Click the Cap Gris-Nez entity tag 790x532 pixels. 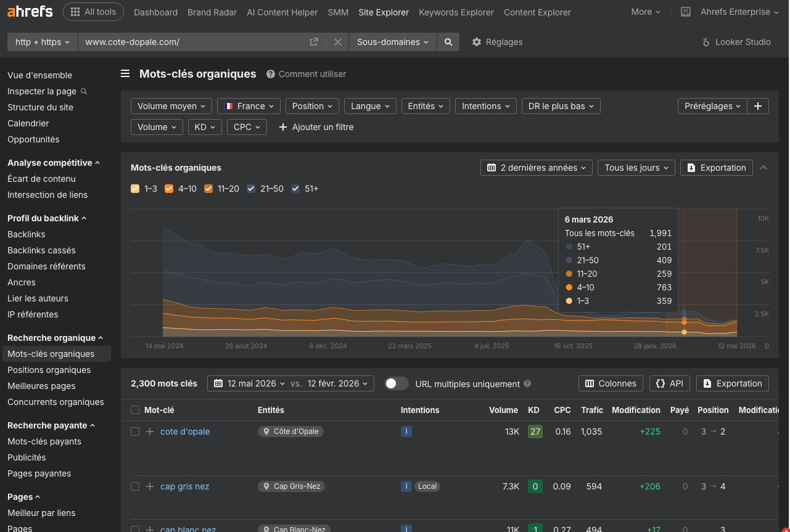coord(291,486)
